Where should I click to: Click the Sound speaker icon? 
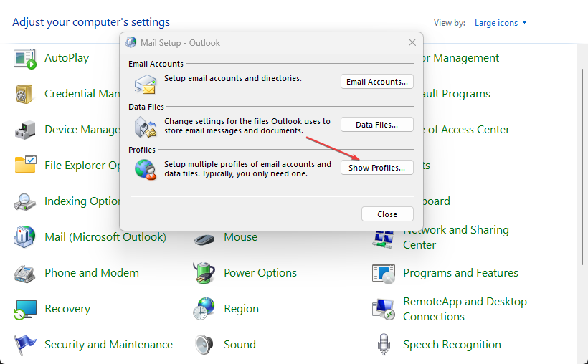[x=204, y=345]
